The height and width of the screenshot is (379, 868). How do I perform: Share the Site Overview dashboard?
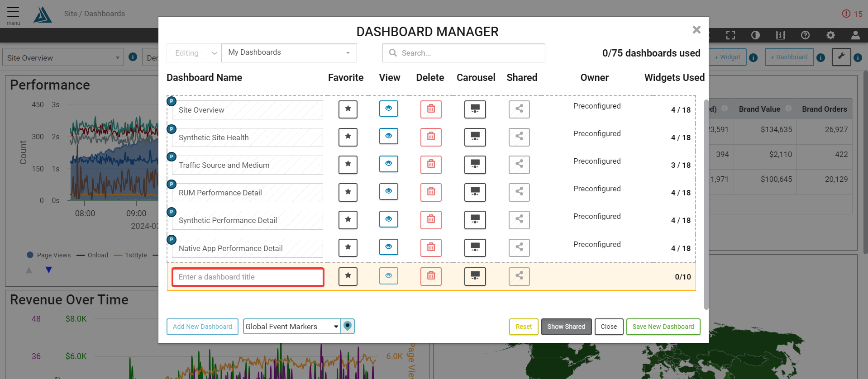coord(519,109)
